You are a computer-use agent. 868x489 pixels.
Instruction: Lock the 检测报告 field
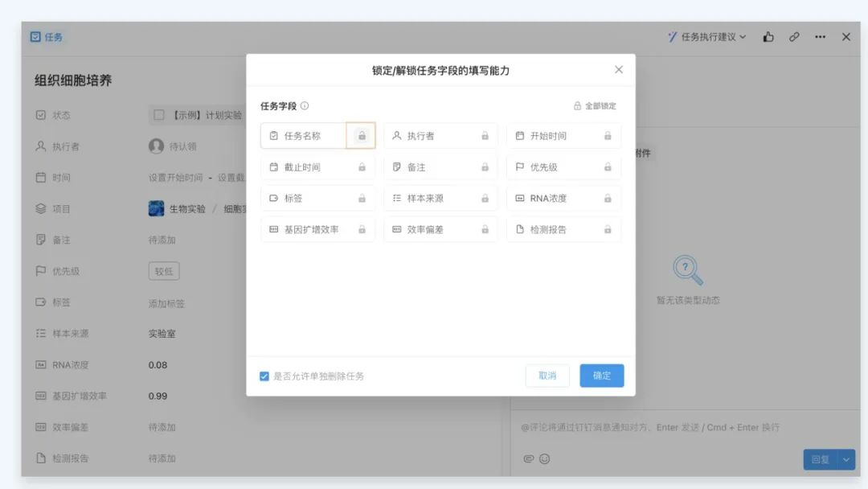click(608, 229)
